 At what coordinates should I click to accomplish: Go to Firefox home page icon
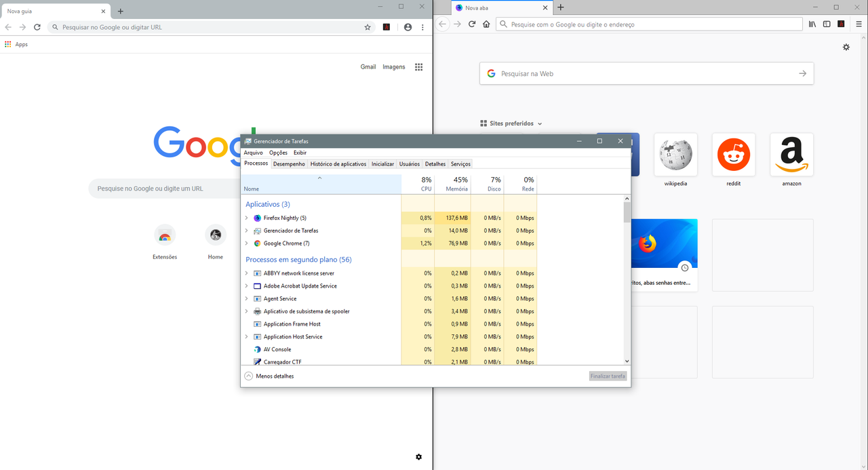pyautogui.click(x=486, y=24)
